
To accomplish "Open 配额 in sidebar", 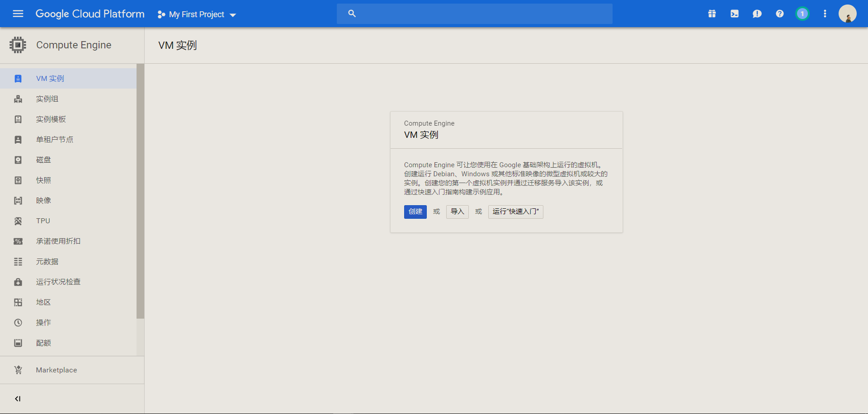I will click(68, 343).
